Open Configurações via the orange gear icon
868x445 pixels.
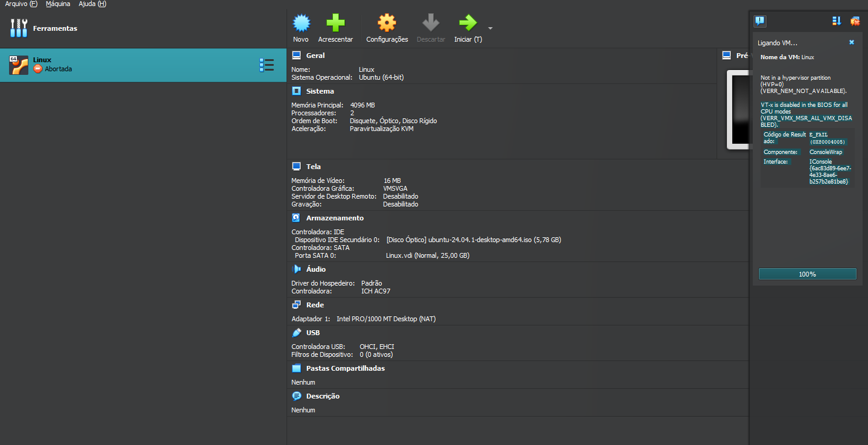pos(387,24)
